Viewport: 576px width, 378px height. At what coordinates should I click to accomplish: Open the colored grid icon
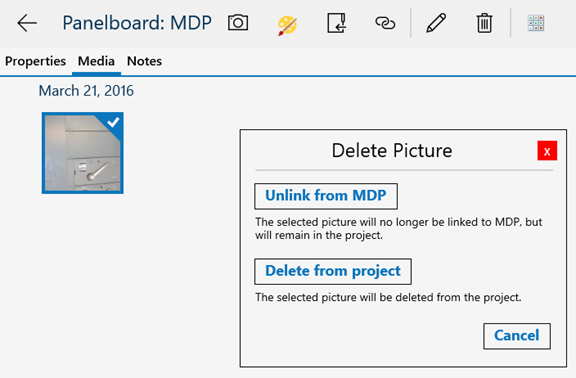point(536,23)
